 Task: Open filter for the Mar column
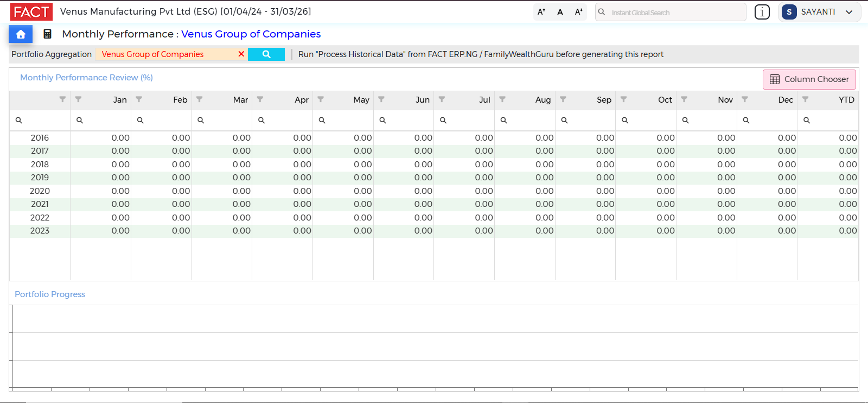(199, 99)
